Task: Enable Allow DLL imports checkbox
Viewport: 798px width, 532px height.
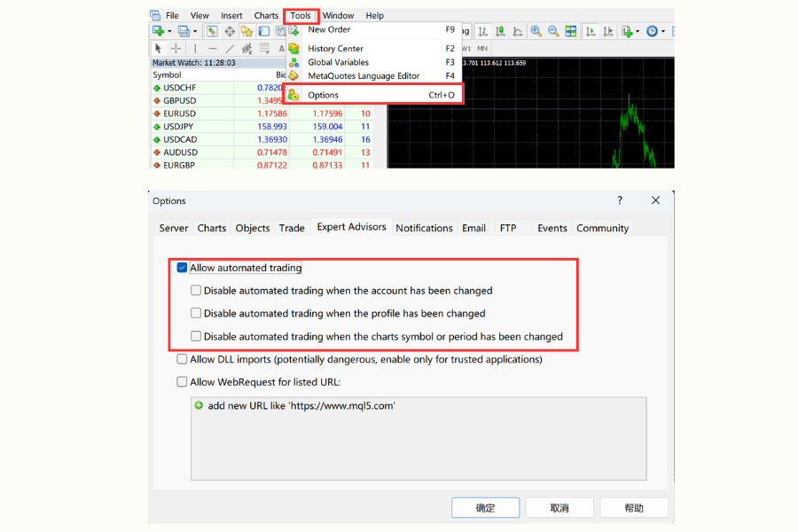Action: point(182,359)
